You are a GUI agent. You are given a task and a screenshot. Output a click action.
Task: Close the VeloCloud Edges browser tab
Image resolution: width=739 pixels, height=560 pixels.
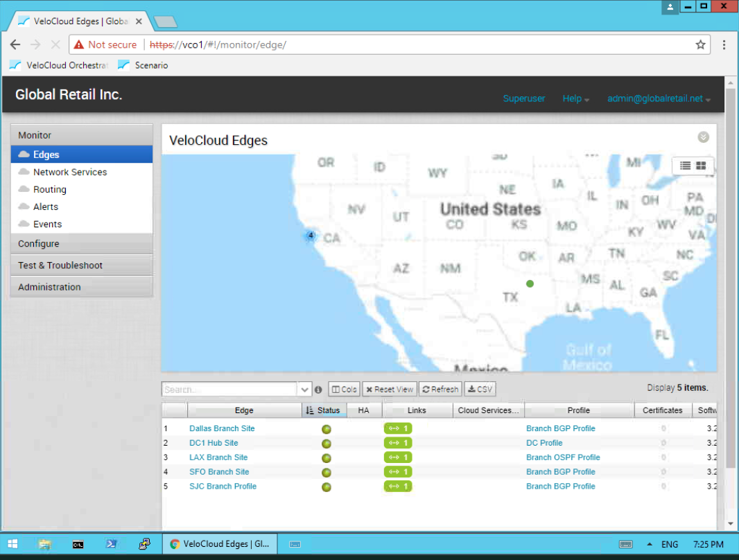(139, 21)
